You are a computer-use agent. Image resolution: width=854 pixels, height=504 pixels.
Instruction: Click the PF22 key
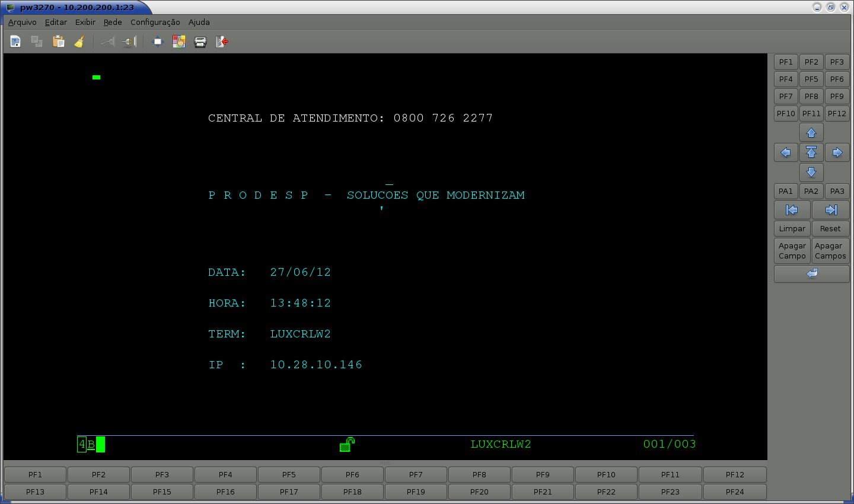(x=606, y=492)
